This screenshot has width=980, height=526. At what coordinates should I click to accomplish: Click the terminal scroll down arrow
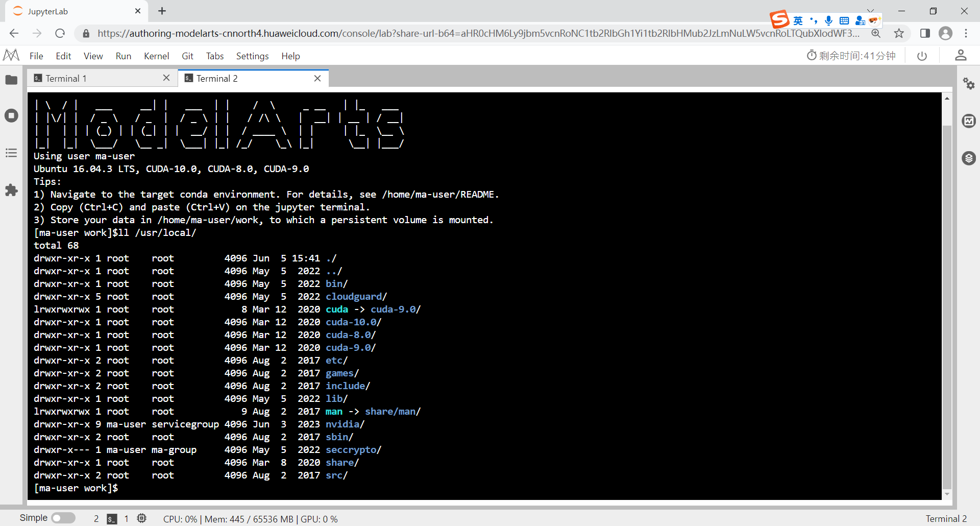(947, 494)
